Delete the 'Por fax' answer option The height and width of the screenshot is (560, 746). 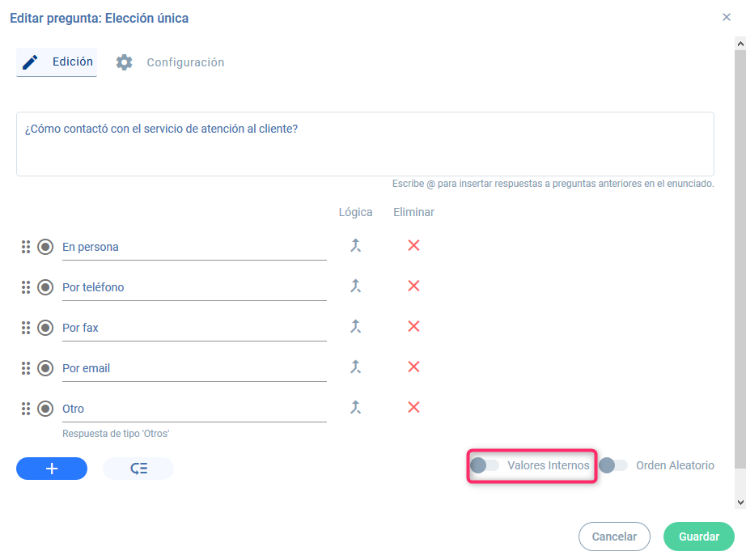coord(413,327)
